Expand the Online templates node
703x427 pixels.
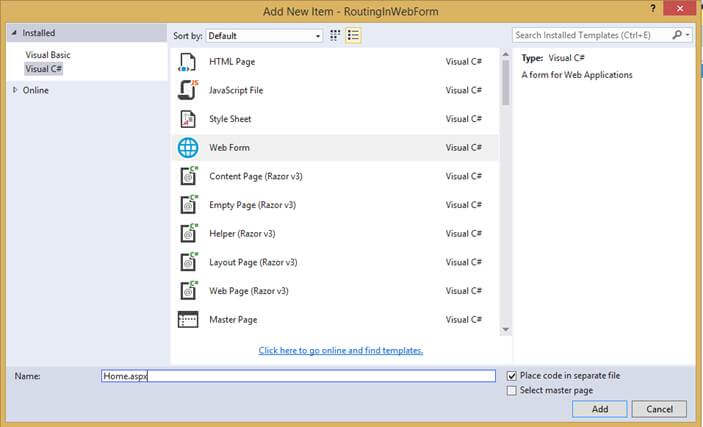[15, 90]
